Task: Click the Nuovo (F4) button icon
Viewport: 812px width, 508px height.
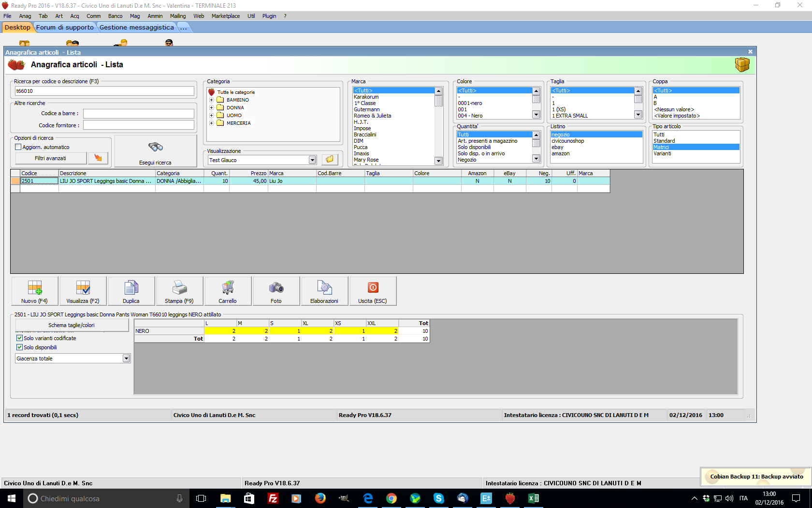Action: [x=34, y=288]
